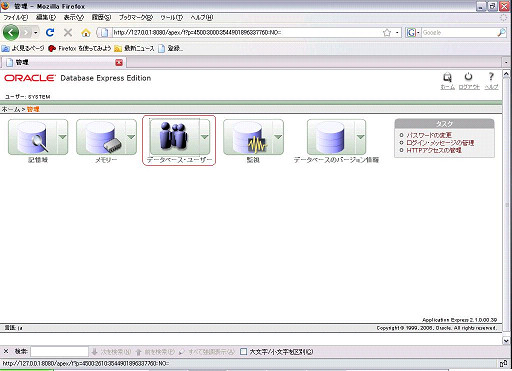Image resolution: width=512 pixels, height=371 pixels.
Task: Open the 編集 menu
Action: coord(46,17)
